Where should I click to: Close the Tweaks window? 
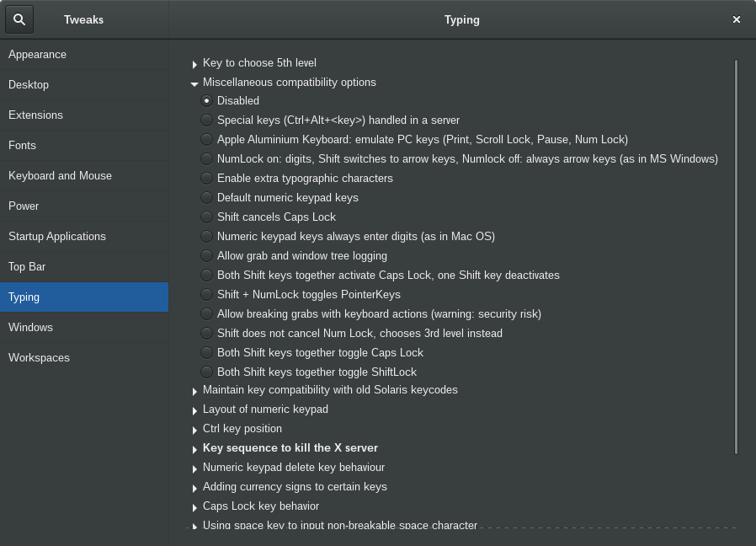tap(737, 19)
